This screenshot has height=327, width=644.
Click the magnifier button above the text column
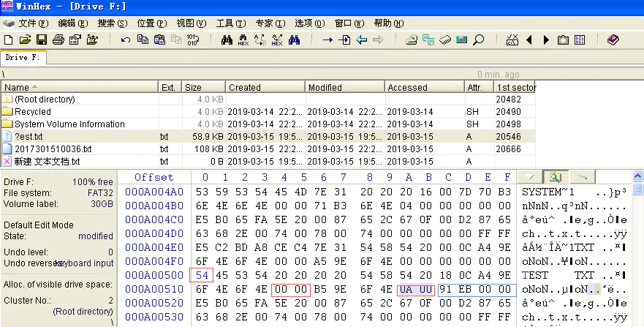[556, 177]
